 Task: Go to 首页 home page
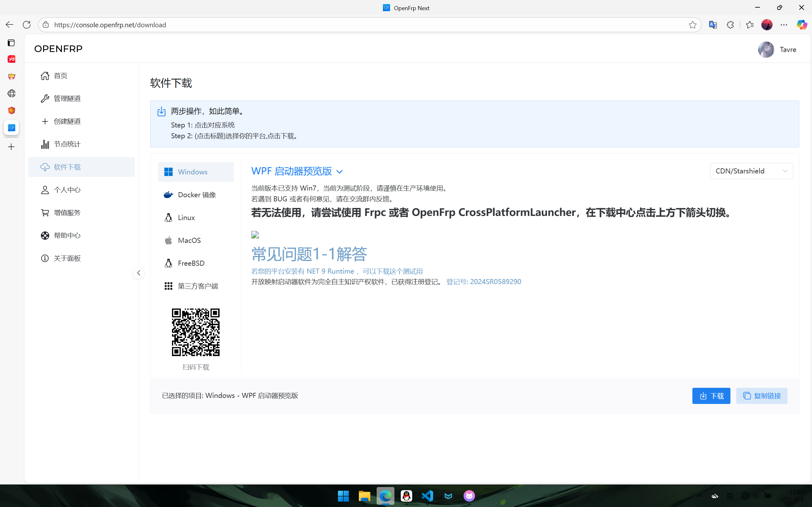tap(82, 76)
